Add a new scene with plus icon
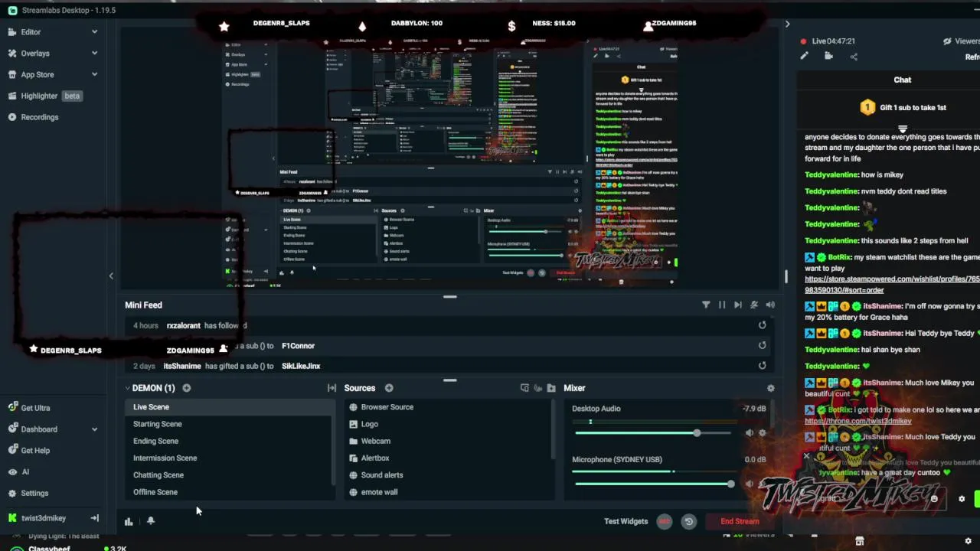This screenshot has width=980, height=551. click(x=186, y=388)
